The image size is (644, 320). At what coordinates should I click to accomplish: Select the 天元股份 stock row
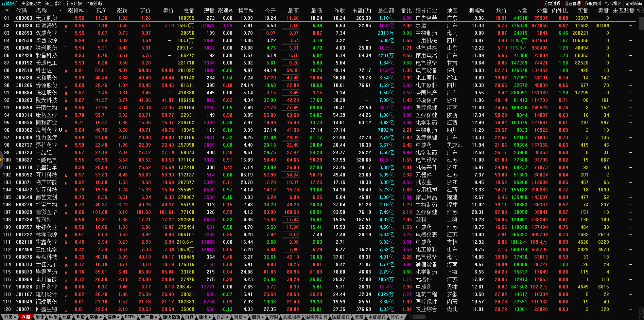click(x=47, y=18)
